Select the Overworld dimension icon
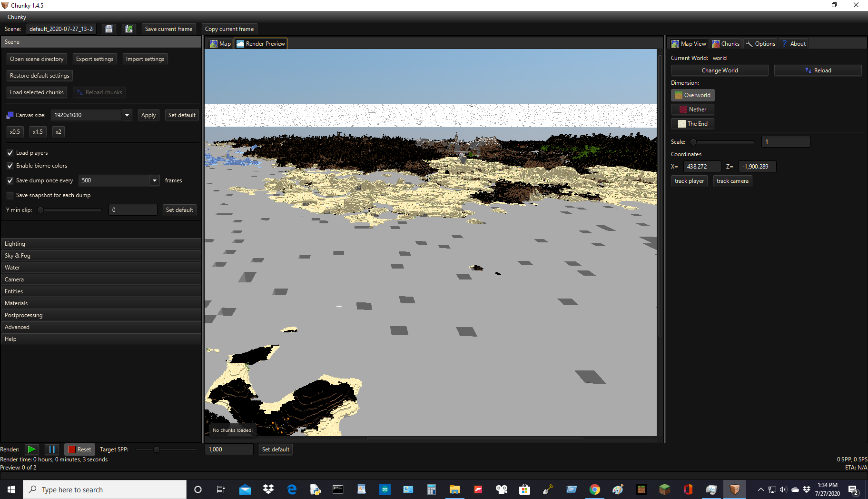868x499 pixels. tap(692, 95)
